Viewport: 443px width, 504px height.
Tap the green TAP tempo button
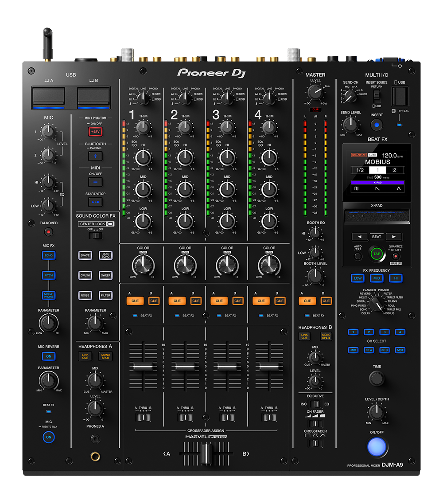point(377,254)
